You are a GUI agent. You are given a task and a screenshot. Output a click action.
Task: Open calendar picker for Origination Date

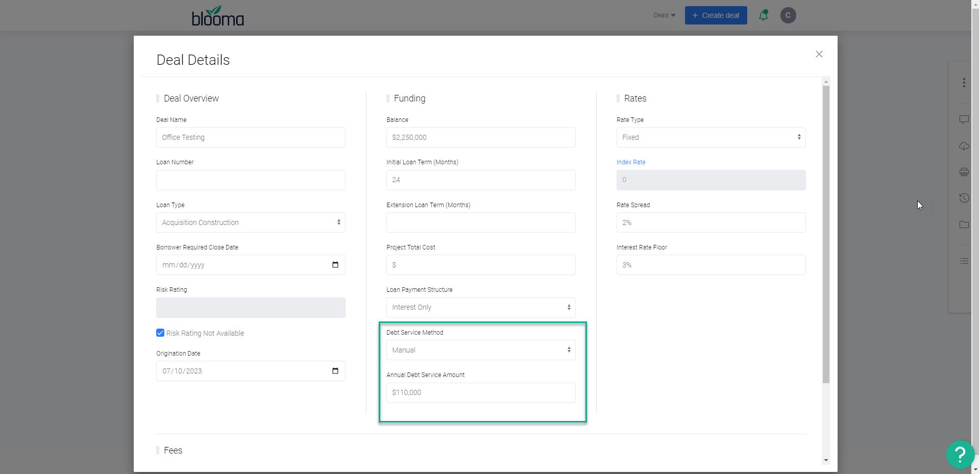coord(335,371)
